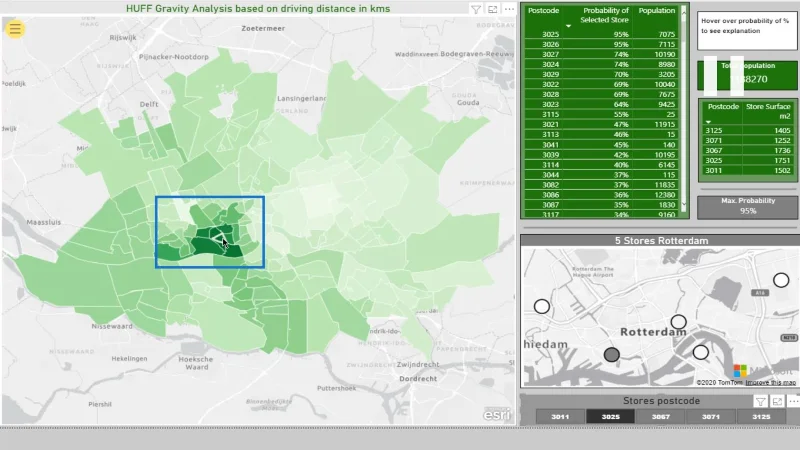Select postcode 3039 row in the probability table
The image size is (800, 450).
click(601, 155)
